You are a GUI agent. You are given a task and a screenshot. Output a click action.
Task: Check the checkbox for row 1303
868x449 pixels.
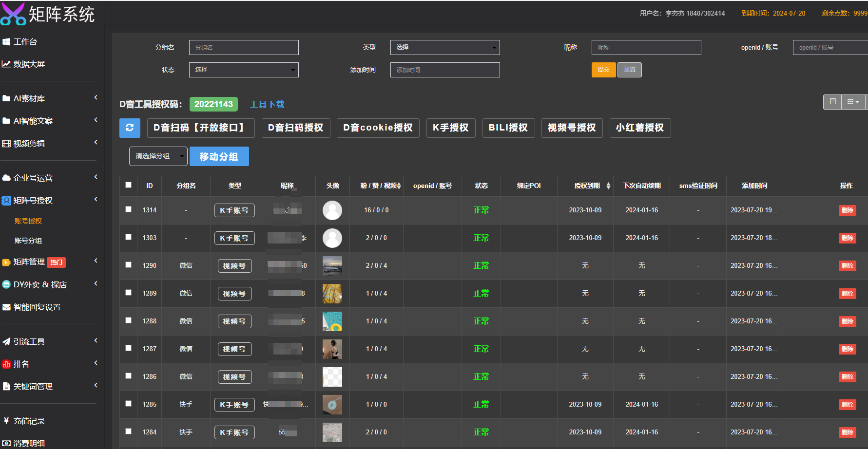point(129,237)
